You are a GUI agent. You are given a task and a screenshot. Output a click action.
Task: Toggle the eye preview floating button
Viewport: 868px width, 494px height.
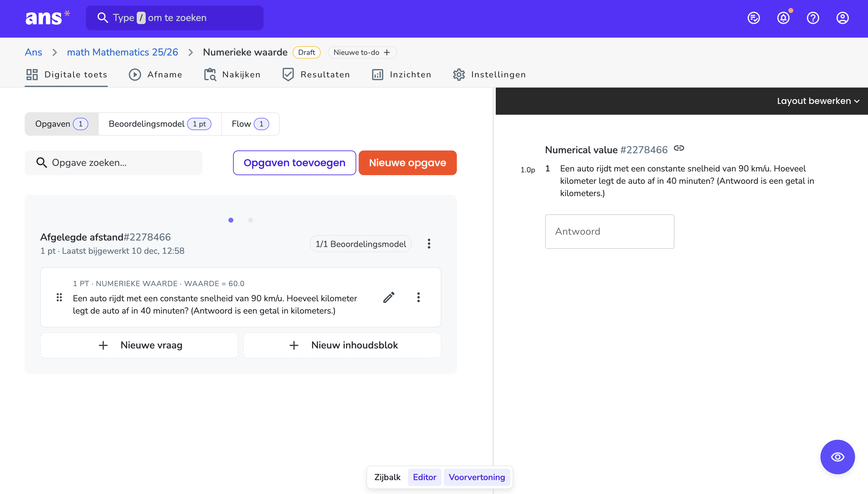(837, 457)
